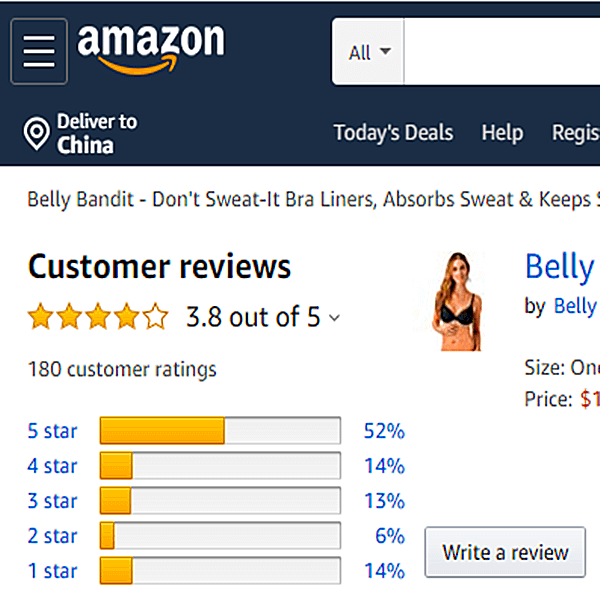Open Today's Deals in navigation
Image resolution: width=600 pixels, height=600 pixels.
point(393,133)
